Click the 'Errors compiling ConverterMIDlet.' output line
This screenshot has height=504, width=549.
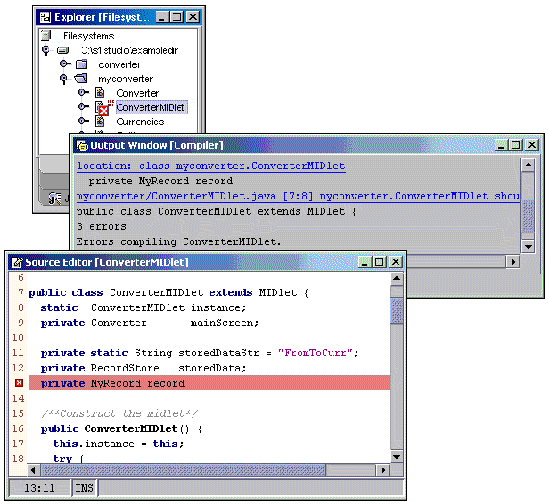179,242
